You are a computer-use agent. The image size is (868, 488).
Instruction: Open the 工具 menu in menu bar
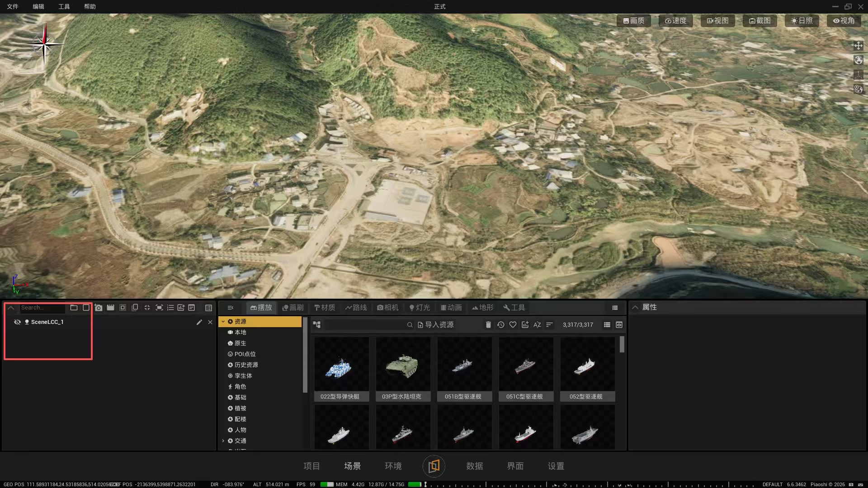pyautogui.click(x=64, y=6)
